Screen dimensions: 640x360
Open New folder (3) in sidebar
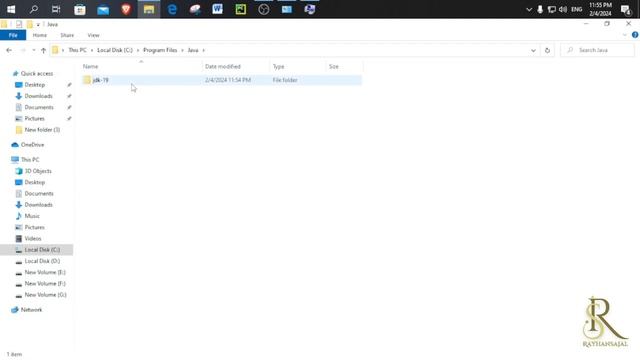point(42,130)
